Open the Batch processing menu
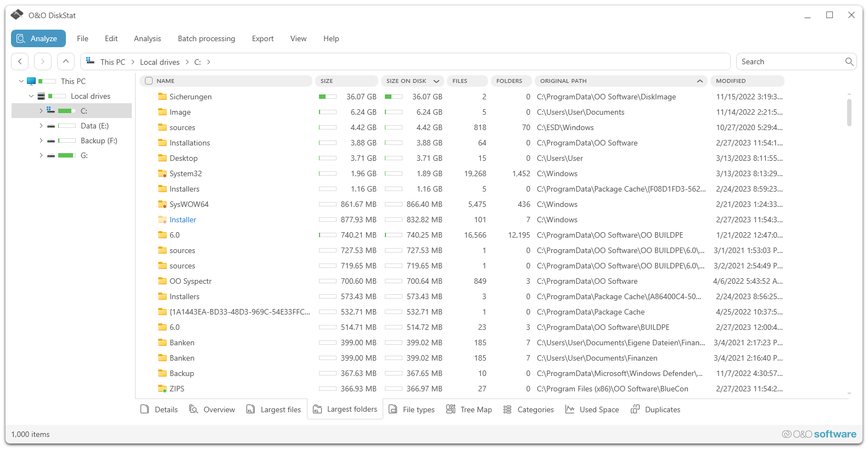Image resolution: width=868 pixels, height=449 pixels. pos(206,38)
